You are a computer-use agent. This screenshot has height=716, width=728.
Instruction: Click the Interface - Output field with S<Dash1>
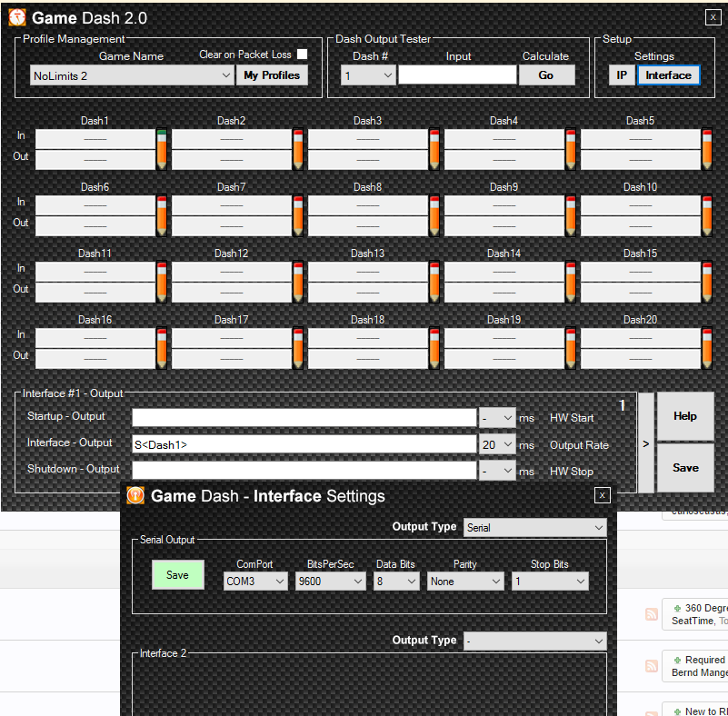[x=304, y=444]
